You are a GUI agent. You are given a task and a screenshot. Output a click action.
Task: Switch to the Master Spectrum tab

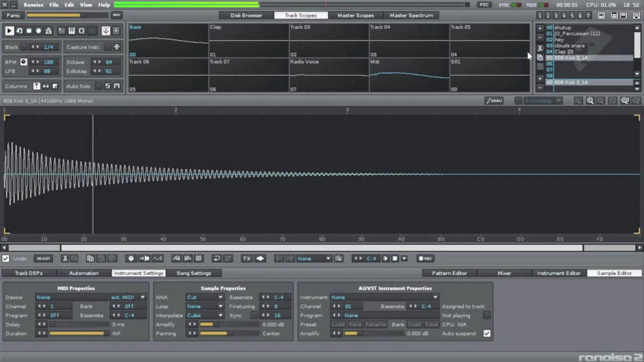(x=411, y=15)
